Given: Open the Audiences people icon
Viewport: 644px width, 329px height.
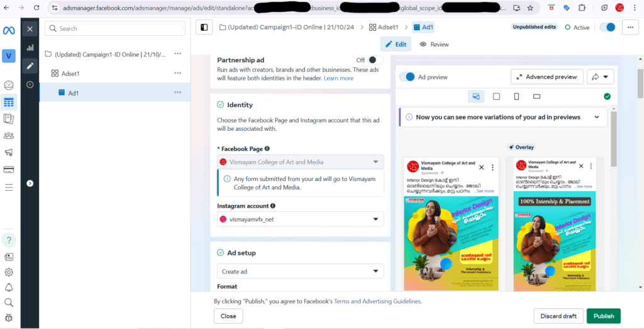Looking at the screenshot, I should 9,136.
